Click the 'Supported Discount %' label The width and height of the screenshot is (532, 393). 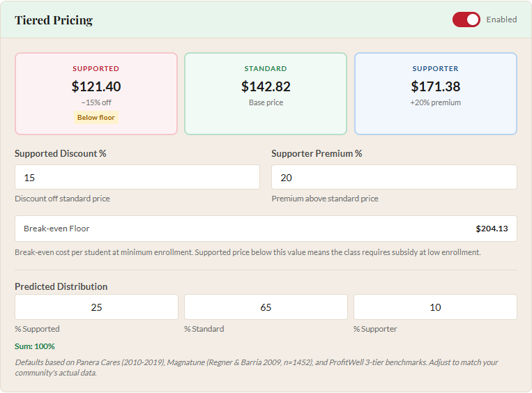[x=61, y=153]
